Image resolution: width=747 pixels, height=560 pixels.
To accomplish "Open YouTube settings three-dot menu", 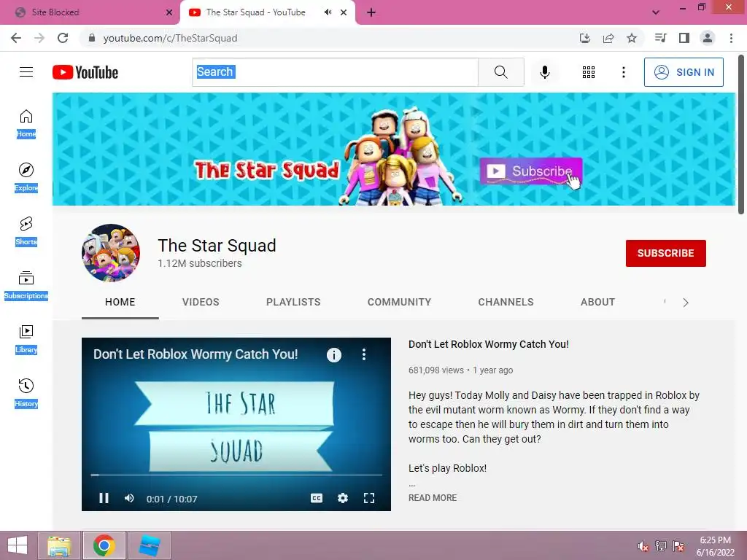I will [x=623, y=72].
